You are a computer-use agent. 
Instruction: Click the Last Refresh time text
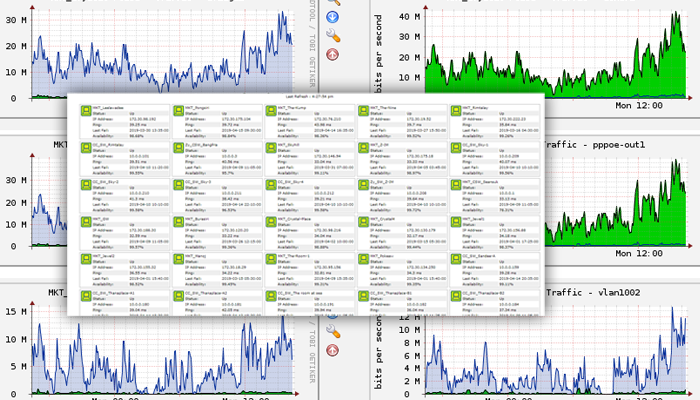(x=309, y=96)
